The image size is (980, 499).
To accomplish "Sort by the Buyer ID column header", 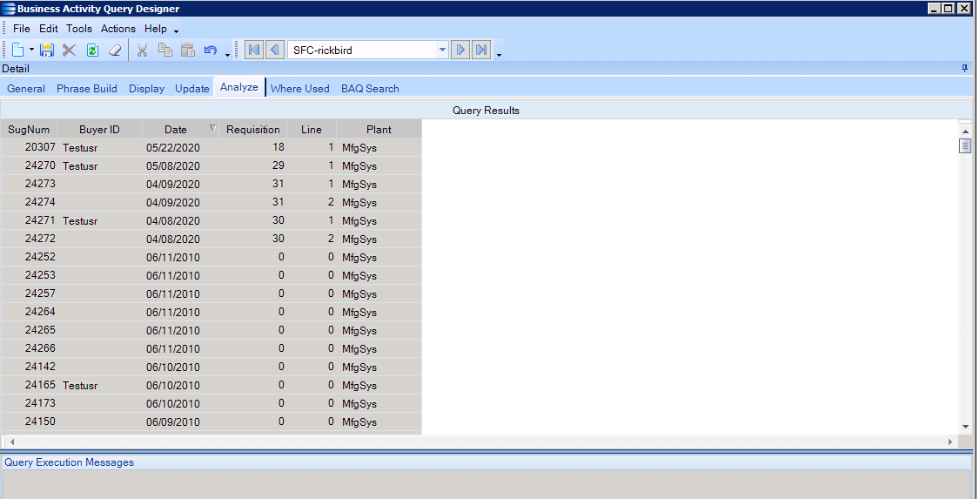I will (99, 130).
